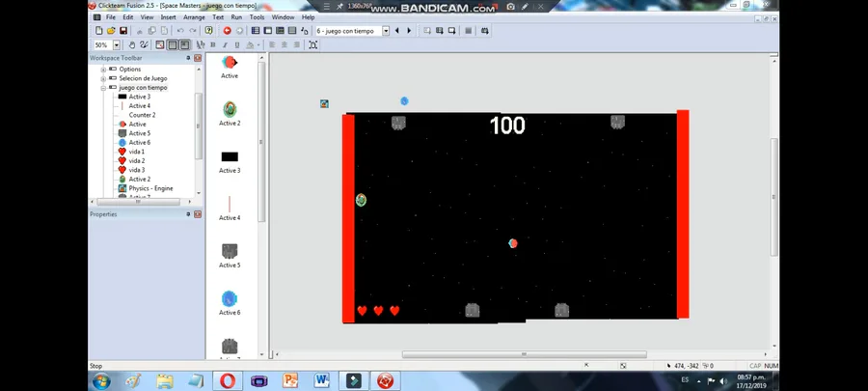Expand the Options frame in the tree

click(103, 70)
